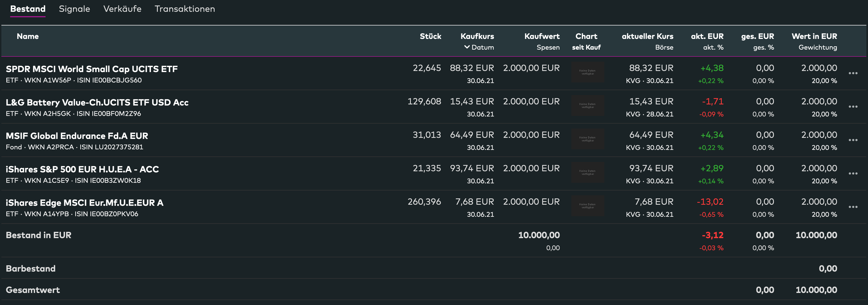Open SPDR MSCI World Small Cap UCITS ETF
This screenshot has height=305, width=868.
92,69
